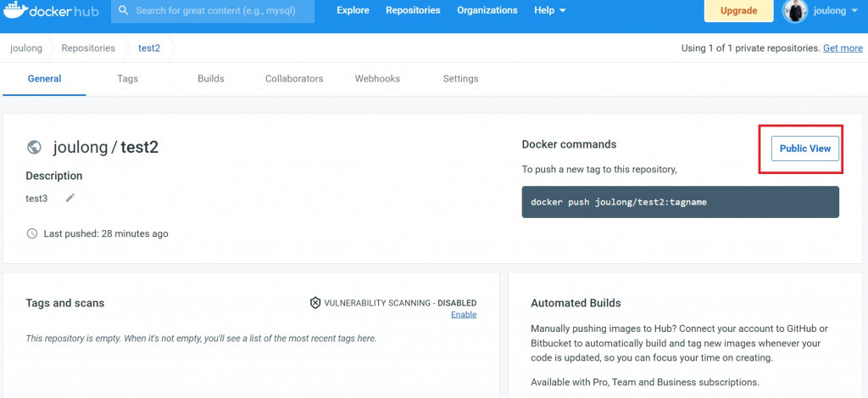
Task: Click the search magnifier icon
Action: click(x=124, y=10)
